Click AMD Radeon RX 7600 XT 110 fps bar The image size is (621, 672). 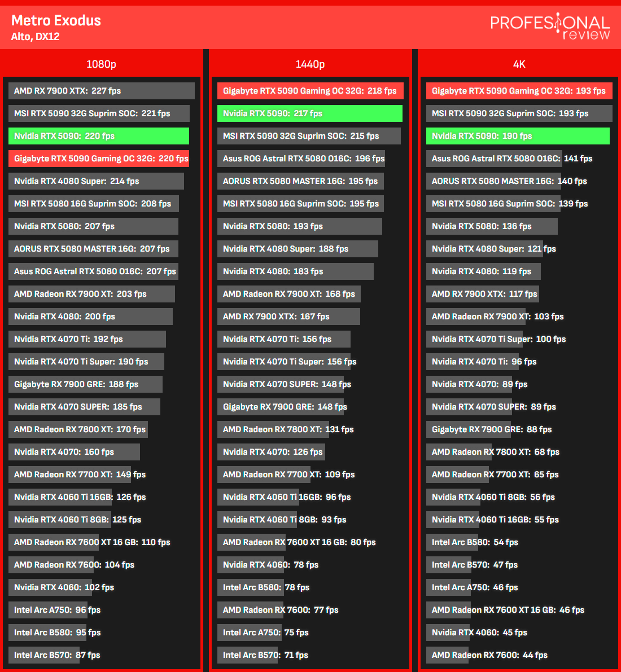pyautogui.click(x=54, y=542)
